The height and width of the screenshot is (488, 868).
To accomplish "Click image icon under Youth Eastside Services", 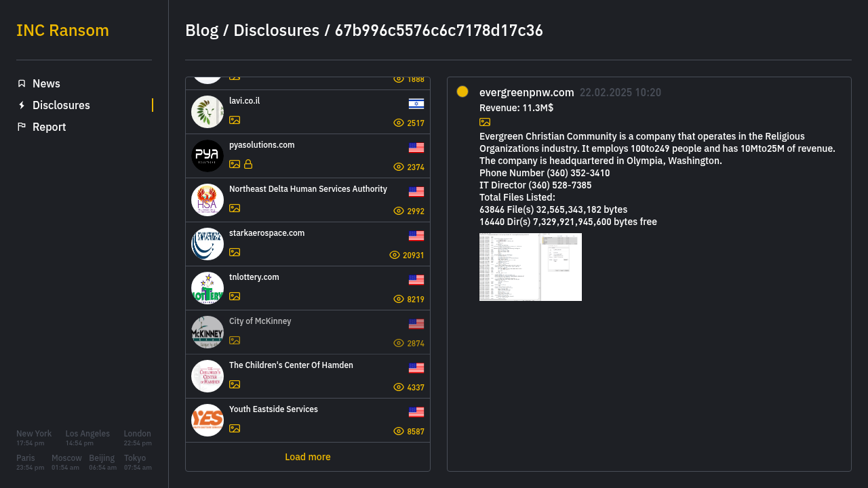I will [x=235, y=428].
